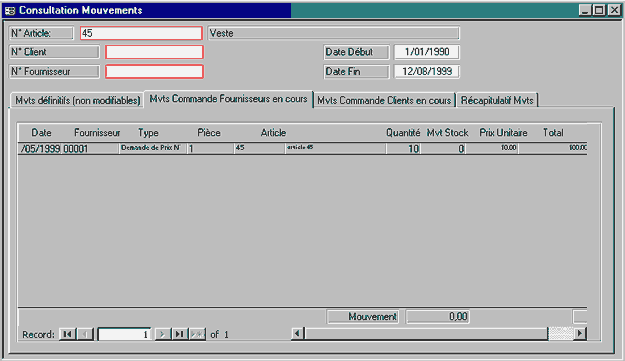Minimize the Consultation Mouvements window
625x361 pixels.
click(585, 10)
